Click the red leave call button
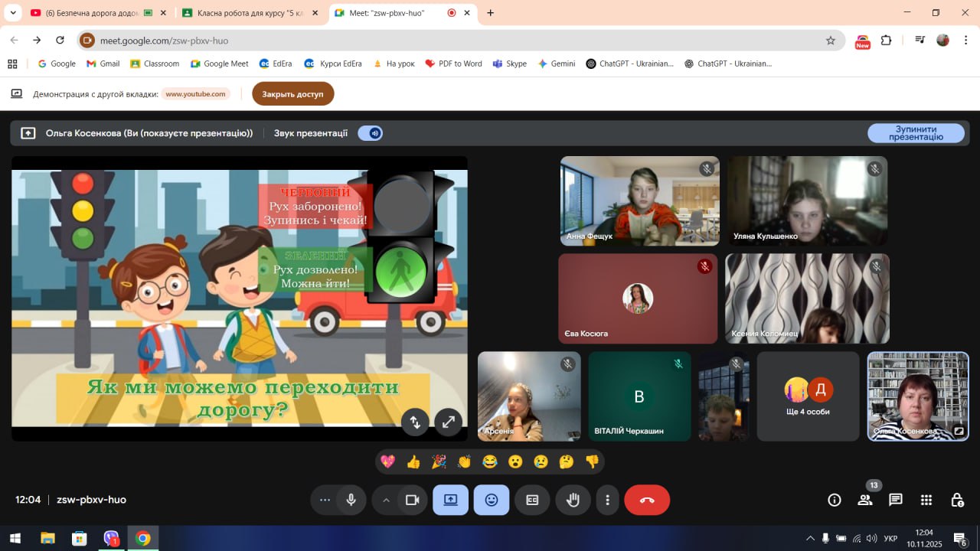 tap(647, 500)
